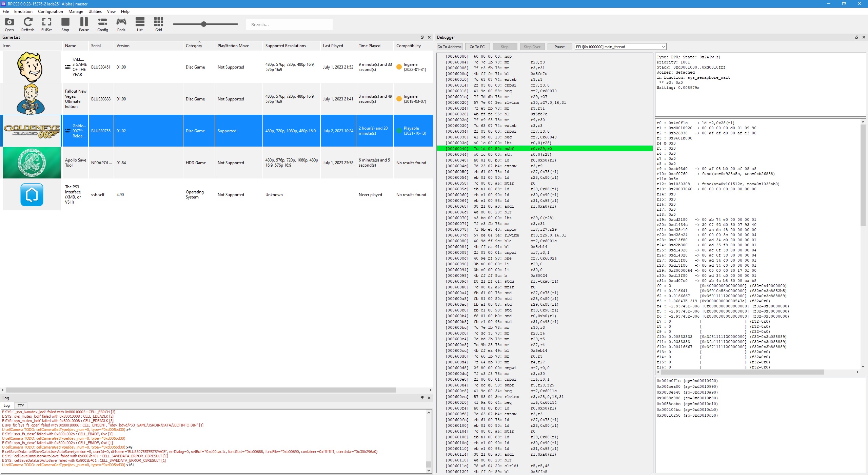Close the Game List panel

(x=429, y=37)
